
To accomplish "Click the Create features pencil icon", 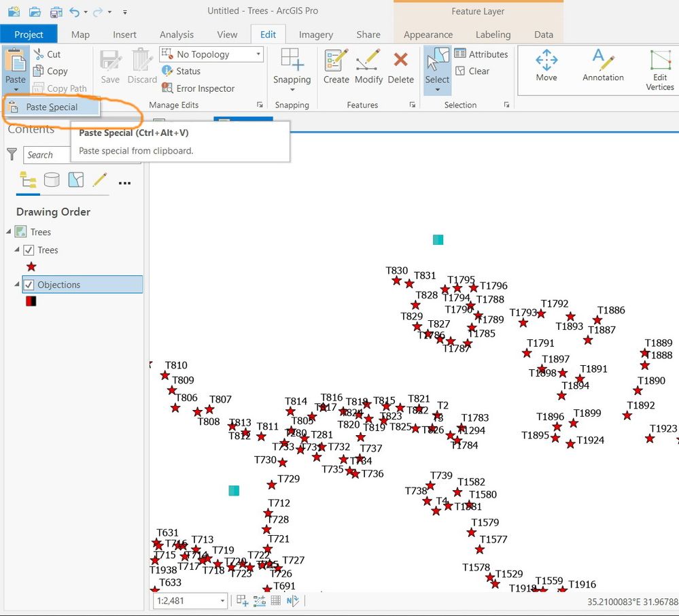I will [x=336, y=60].
